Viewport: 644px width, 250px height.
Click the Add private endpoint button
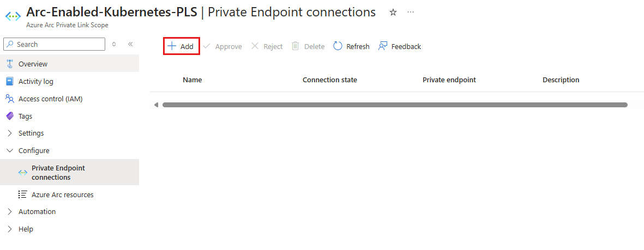[x=181, y=46]
